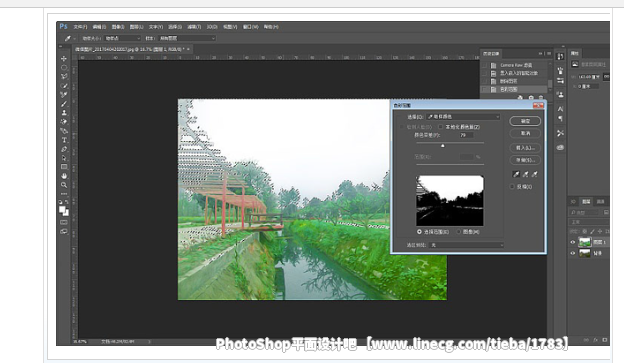Hide 图层 1 with its eye icon
This screenshot has height=363, width=624.
click(573, 242)
